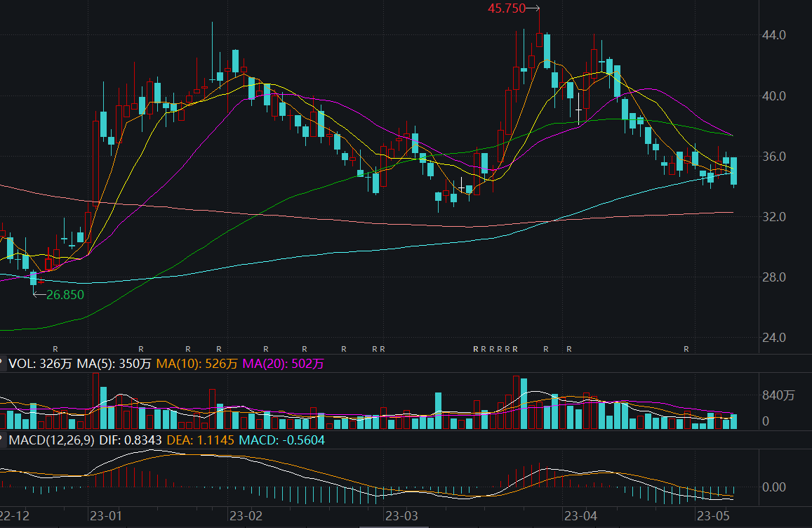Jump to the 22-12 date label
Image resolution: width=812 pixels, height=528 pixels.
[15, 516]
